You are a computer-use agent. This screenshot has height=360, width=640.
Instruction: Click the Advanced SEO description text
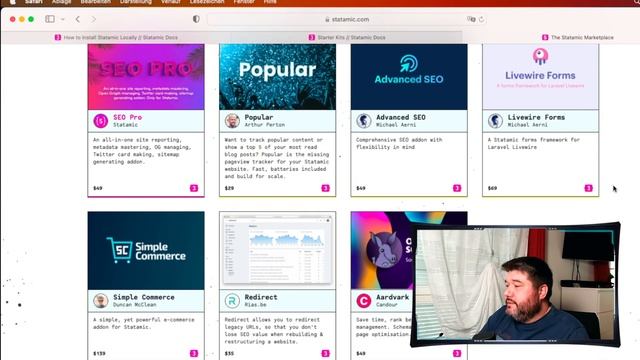click(x=399, y=143)
